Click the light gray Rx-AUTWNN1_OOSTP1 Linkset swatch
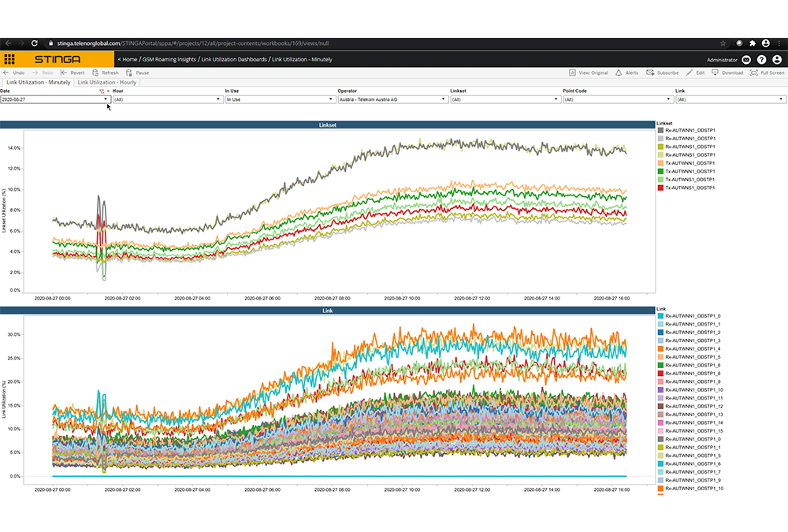This screenshot has width=788, height=532. pyautogui.click(x=661, y=138)
